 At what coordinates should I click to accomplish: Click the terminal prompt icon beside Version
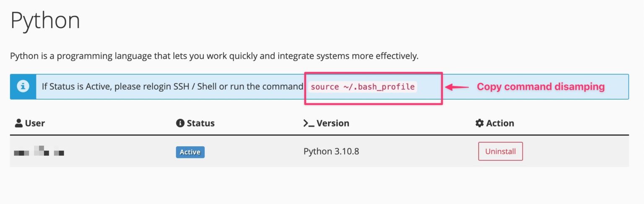click(309, 123)
